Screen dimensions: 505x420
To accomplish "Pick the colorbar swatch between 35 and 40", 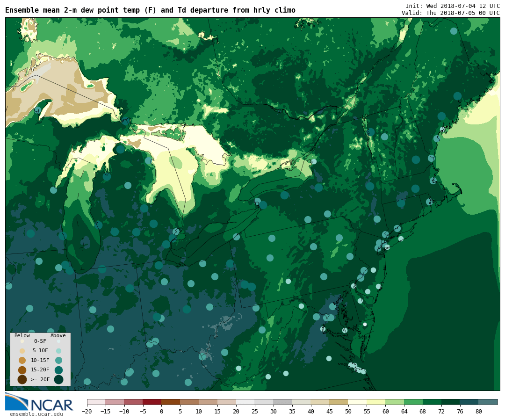I will pos(302,402).
